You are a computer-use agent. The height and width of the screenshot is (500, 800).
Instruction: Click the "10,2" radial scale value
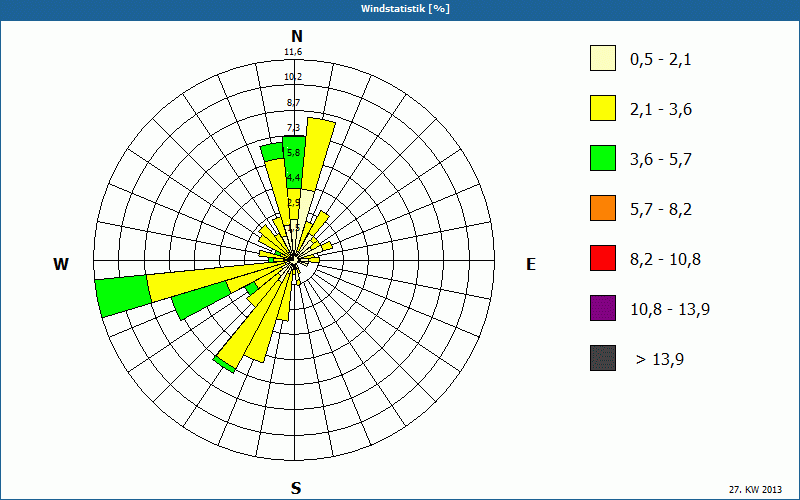[293, 77]
